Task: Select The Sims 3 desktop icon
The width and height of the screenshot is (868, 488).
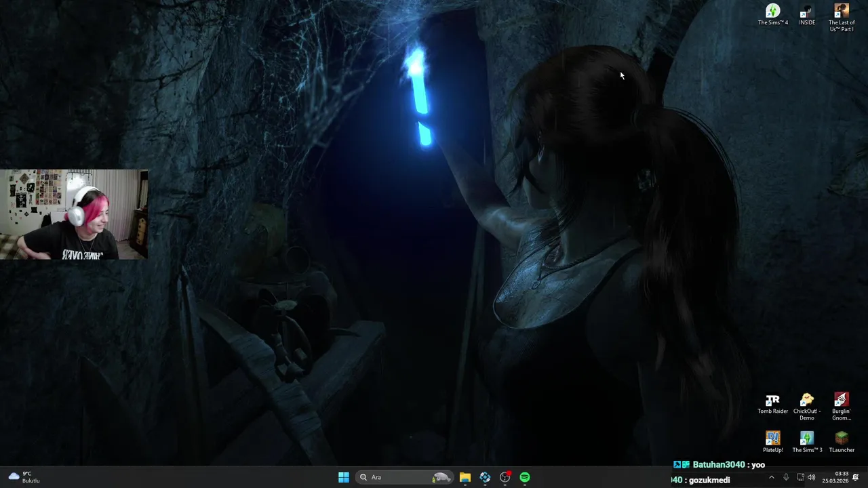Action: 806,442
